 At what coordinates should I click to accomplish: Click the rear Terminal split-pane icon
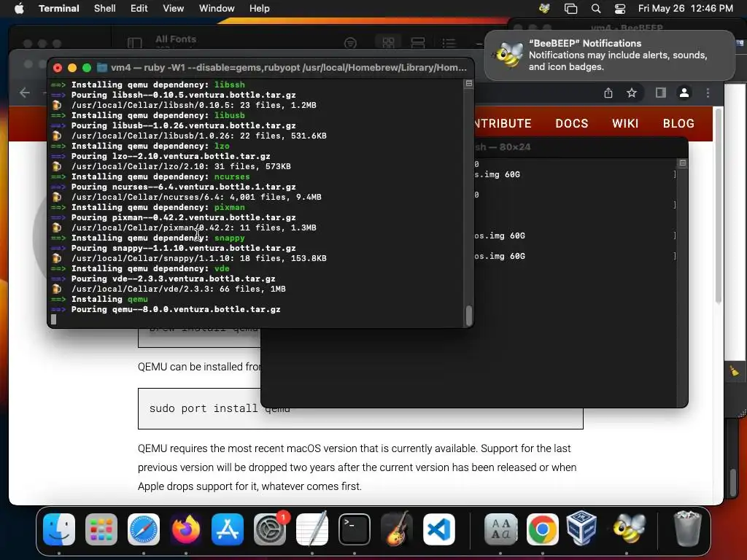pyautogui.click(x=682, y=163)
